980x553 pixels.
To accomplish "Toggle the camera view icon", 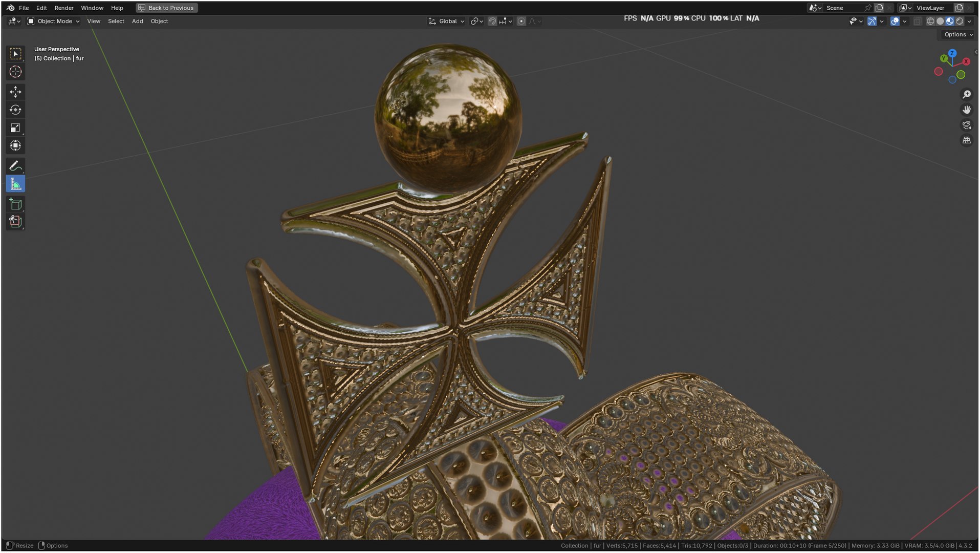I will tap(966, 125).
